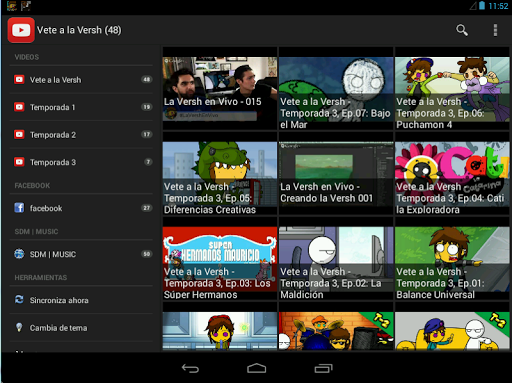512x383 pixels.
Task: Tap the recent apps navigation button
Action: [x=323, y=368]
